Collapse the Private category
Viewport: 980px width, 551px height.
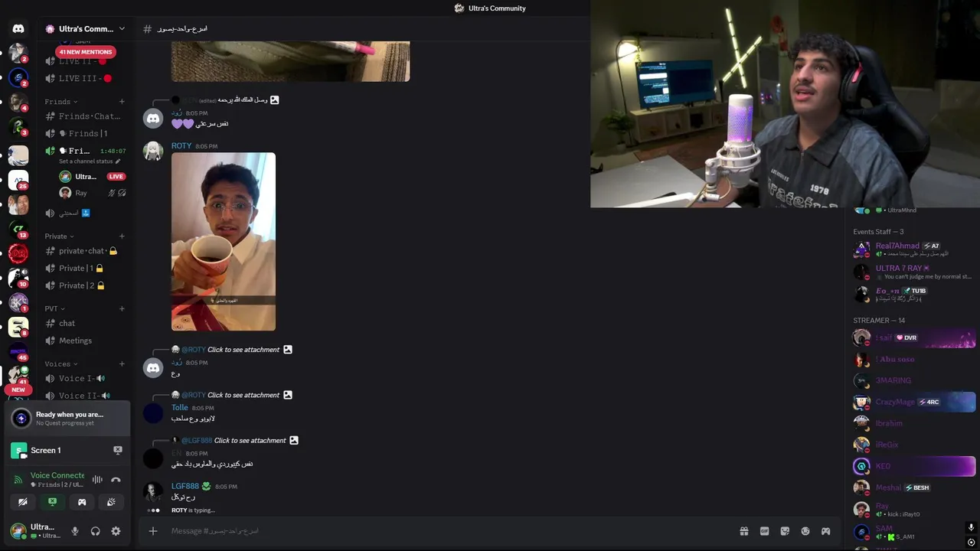pyautogui.click(x=59, y=236)
